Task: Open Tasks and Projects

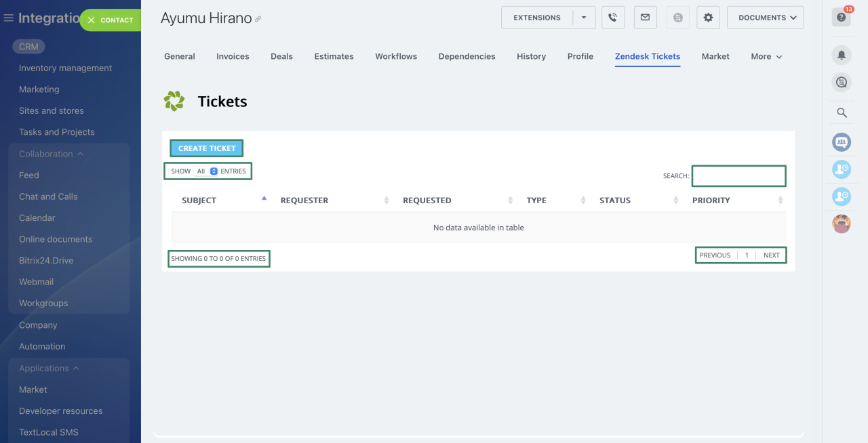Action: point(57,132)
